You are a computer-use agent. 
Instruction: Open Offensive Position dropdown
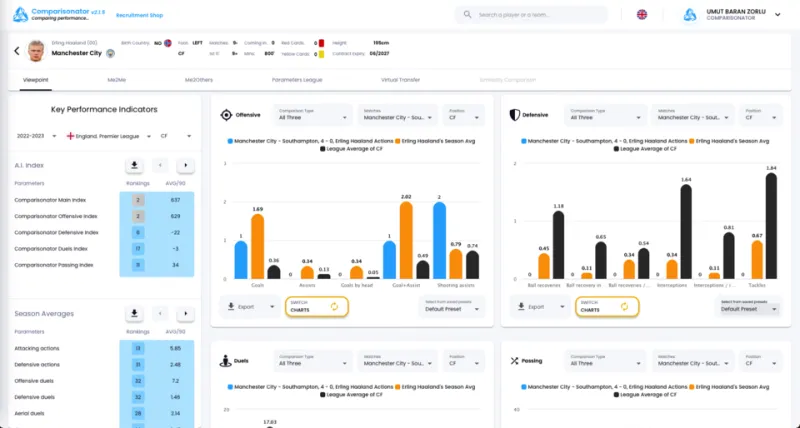point(464,115)
